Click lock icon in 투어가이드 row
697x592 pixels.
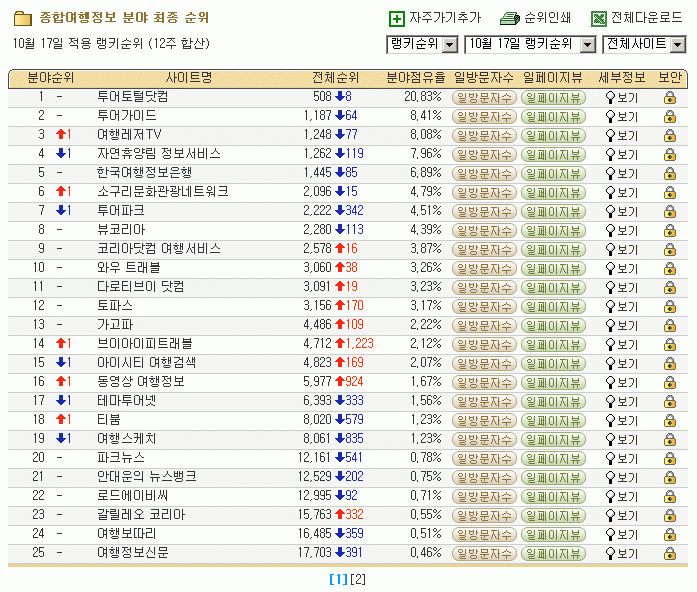(670, 116)
